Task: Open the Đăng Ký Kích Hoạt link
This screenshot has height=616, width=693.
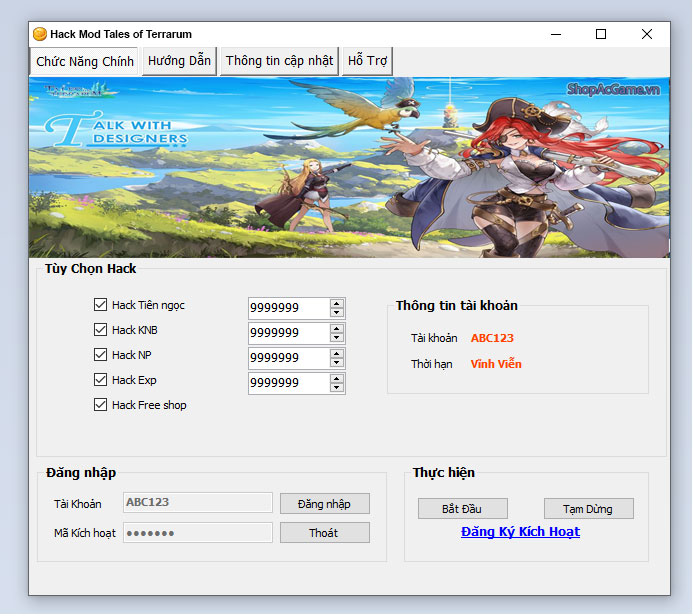Action: point(520,532)
